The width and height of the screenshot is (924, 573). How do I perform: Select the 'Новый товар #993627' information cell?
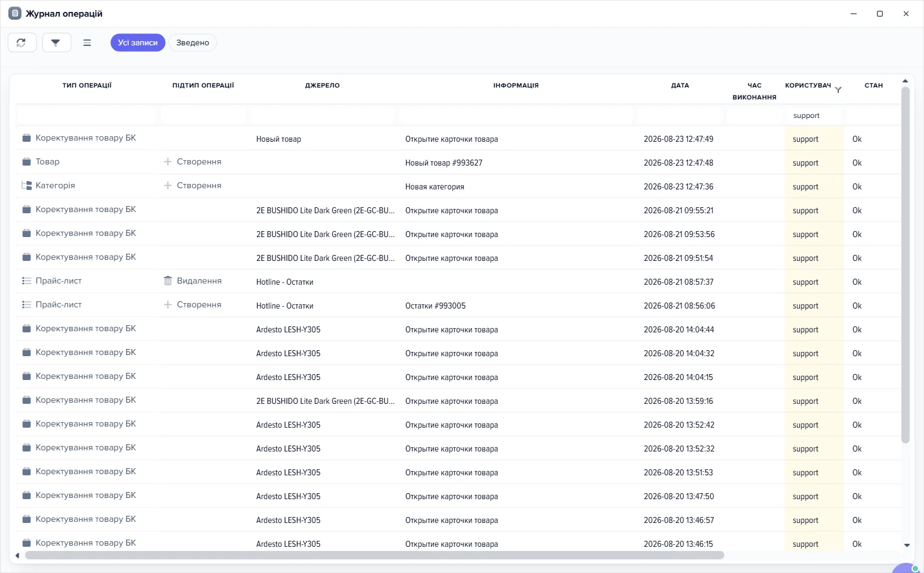tap(444, 163)
